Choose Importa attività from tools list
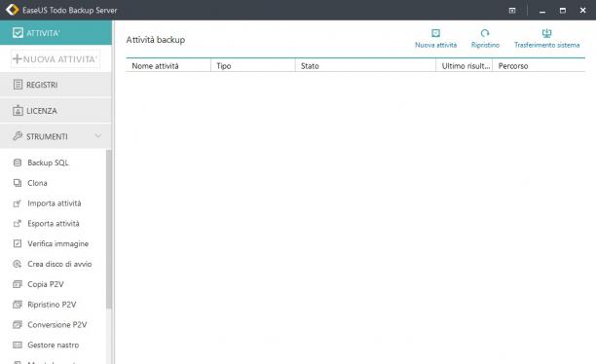Screen dimensions: 596x364 [x=55, y=203]
